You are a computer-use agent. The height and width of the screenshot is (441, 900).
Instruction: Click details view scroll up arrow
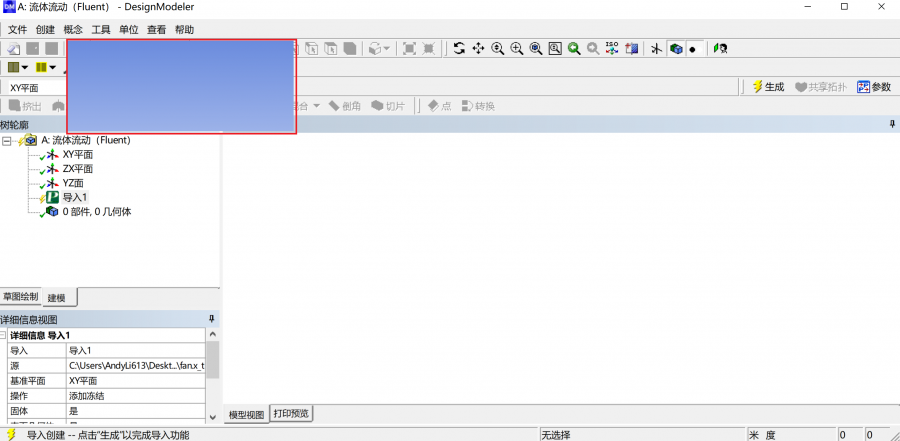click(x=212, y=334)
